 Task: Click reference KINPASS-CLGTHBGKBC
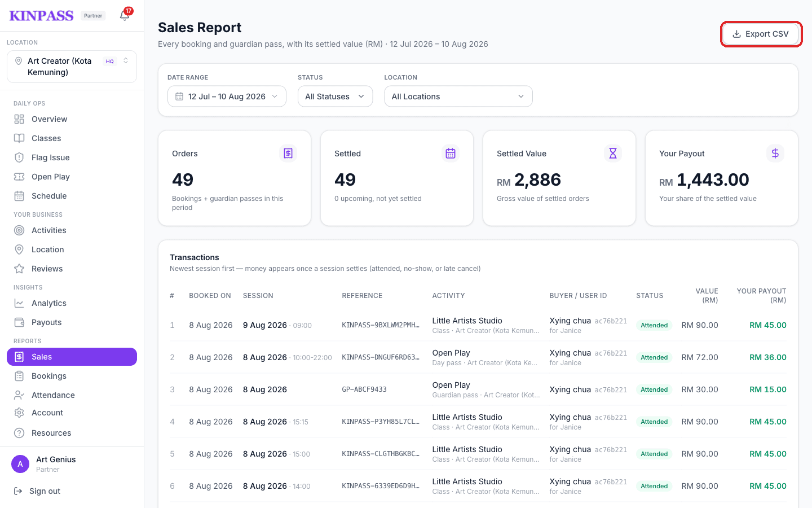381,454
